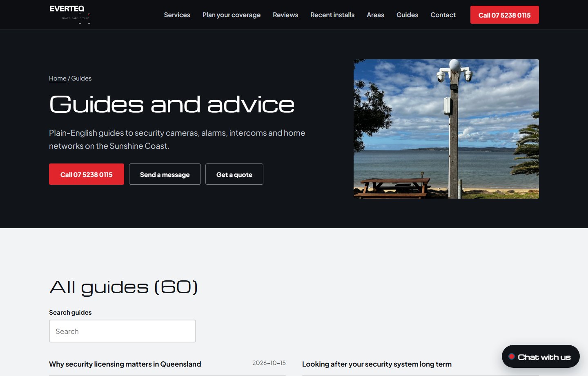The image size is (588, 376).
Task: Follow the Home breadcrumb link
Action: [x=58, y=78]
